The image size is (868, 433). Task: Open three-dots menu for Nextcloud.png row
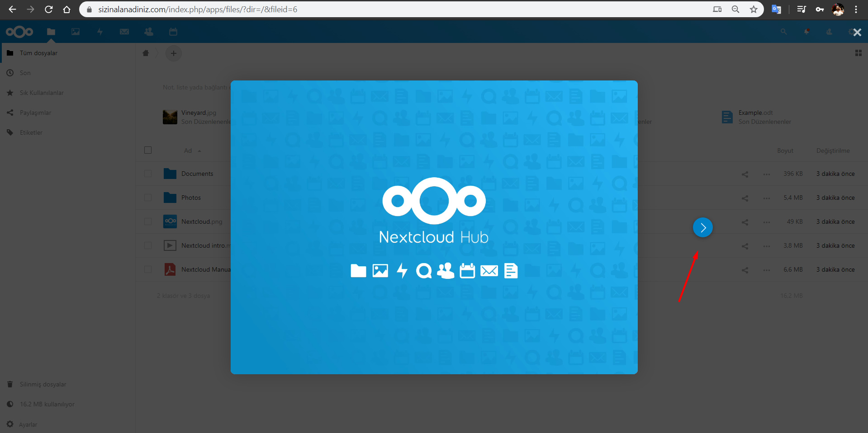pyautogui.click(x=767, y=222)
